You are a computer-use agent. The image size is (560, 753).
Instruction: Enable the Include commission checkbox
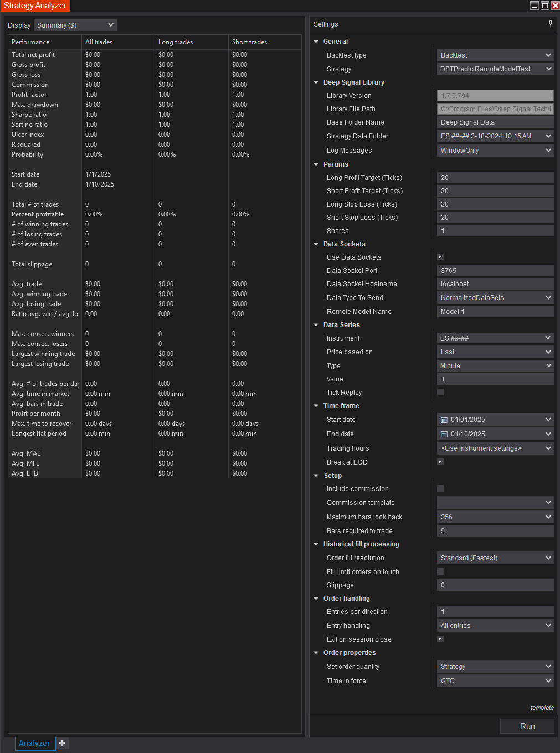(440, 488)
